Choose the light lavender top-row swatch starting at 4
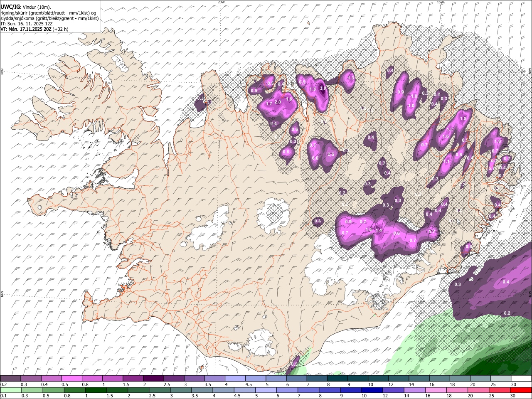Viewport: 532px width, 399px height. (235, 379)
